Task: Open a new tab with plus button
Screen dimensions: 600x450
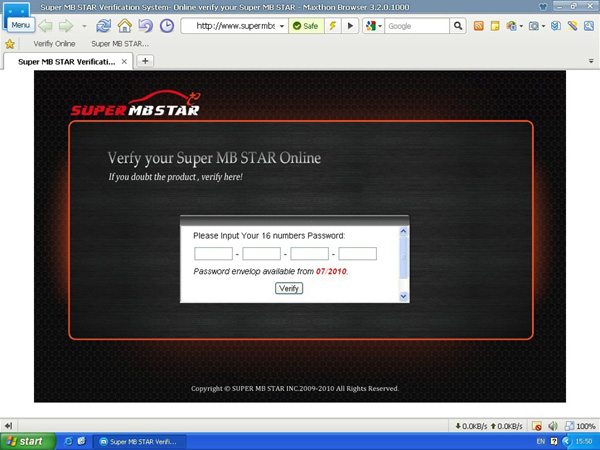Action: (x=145, y=61)
